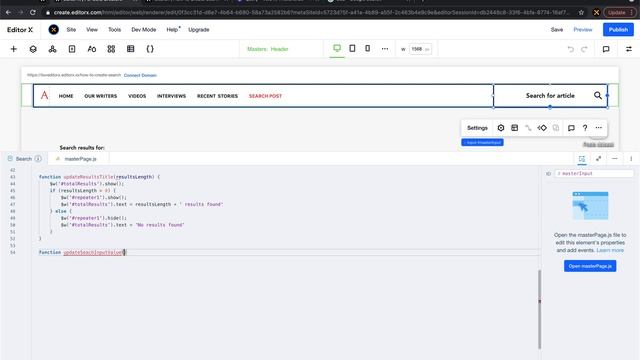Click the Save button
The image size is (640, 360).
(557, 30)
